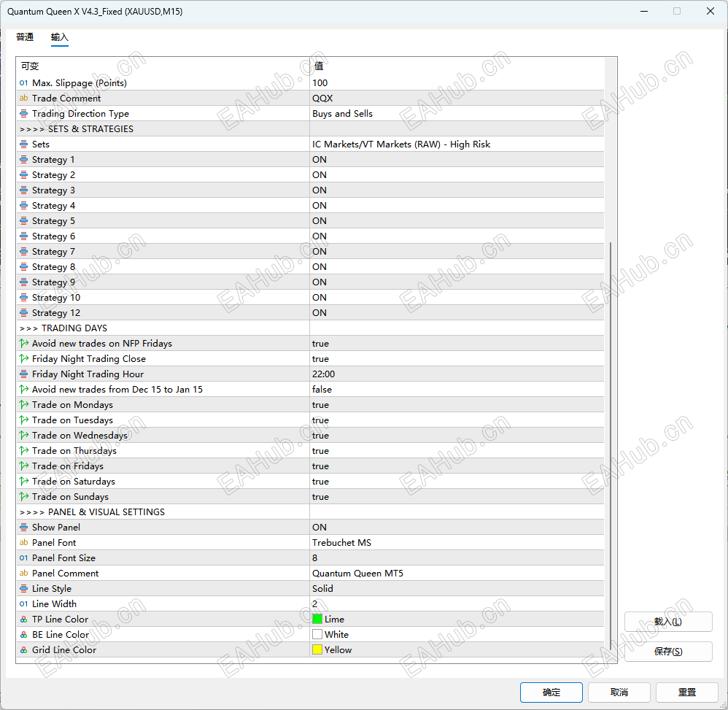Image resolution: width=728 pixels, height=710 pixels.
Task: Open the Strategy 2 ON value dropdown
Action: coord(457,175)
